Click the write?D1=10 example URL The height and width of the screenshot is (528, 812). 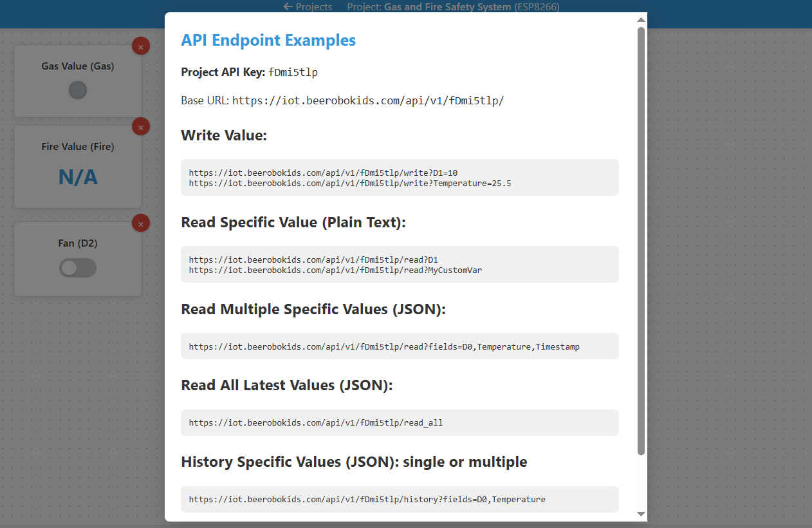point(323,173)
